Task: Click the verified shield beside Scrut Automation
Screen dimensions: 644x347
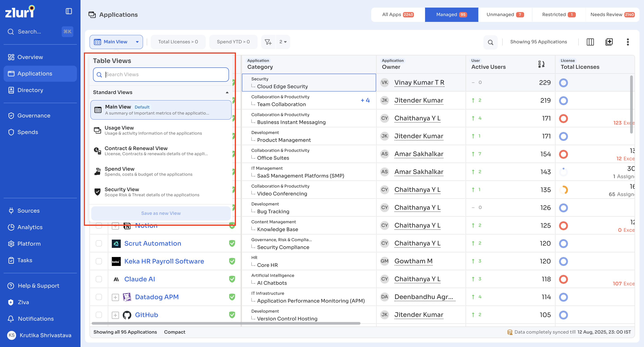Action: click(232, 243)
